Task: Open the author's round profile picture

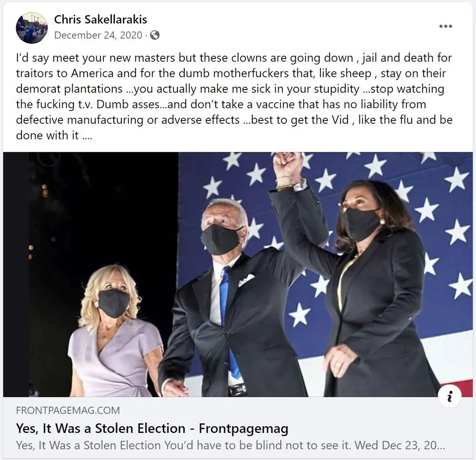Action: pyautogui.click(x=32, y=28)
